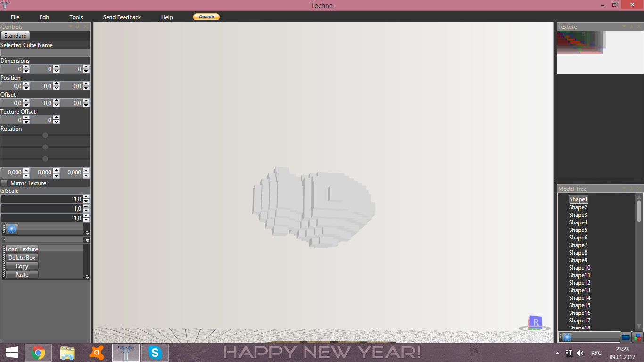
Task: Open the Send Feedback menu
Action: 122,17
